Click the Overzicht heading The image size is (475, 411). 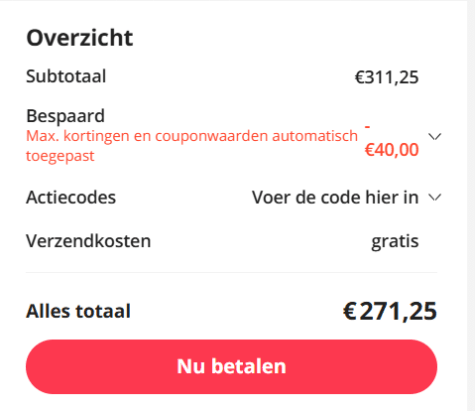[x=80, y=38]
